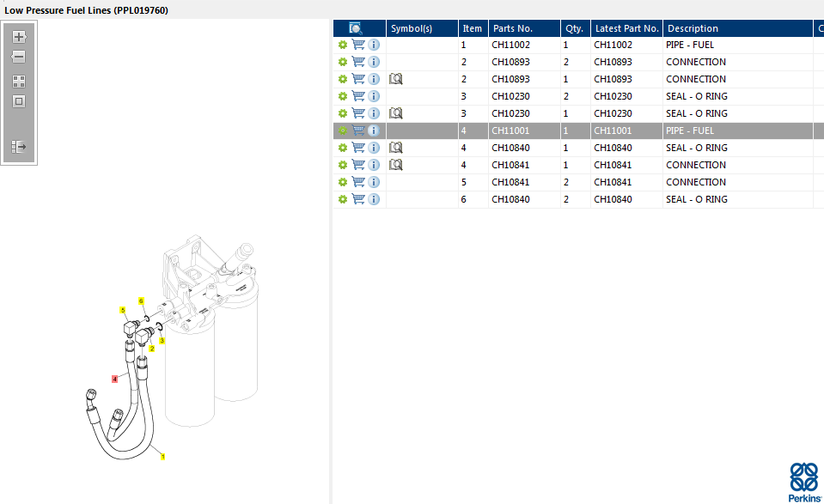Select red callout 4 on the diagram
Viewport: 824px width, 504px height.
click(x=114, y=379)
